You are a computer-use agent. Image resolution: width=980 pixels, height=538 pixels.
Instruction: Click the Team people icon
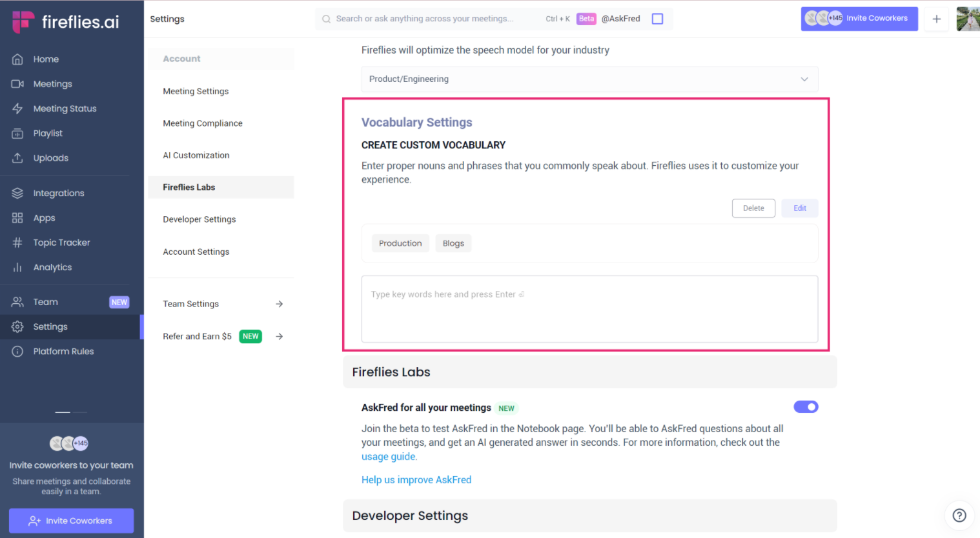tap(17, 302)
